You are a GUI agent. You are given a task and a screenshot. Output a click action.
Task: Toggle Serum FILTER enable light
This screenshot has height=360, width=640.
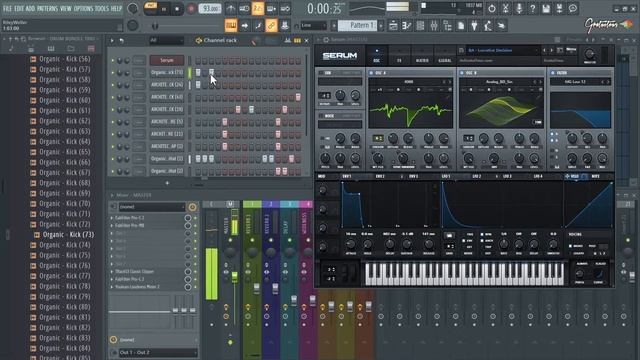click(x=553, y=73)
